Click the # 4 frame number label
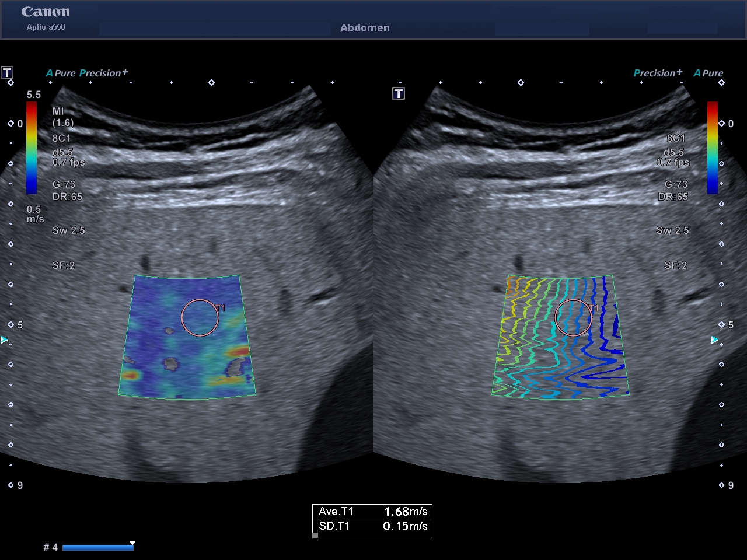The image size is (747, 560). click(x=50, y=547)
